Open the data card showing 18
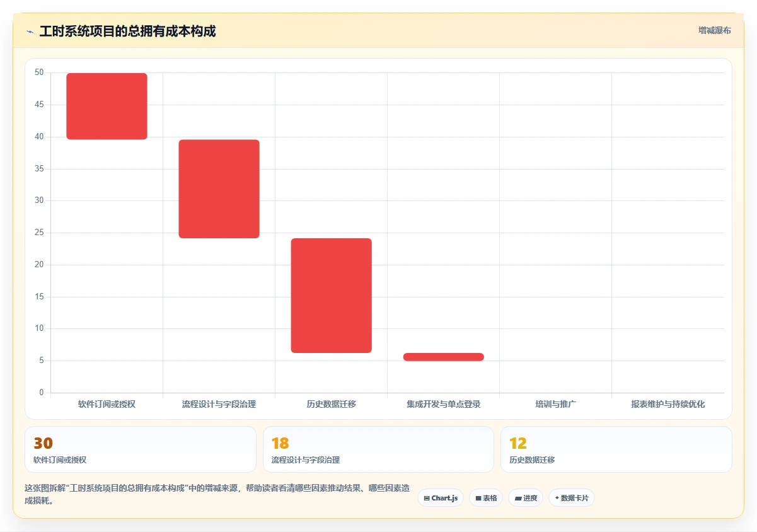The width and height of the screenshot is (757, 532). 378,449
